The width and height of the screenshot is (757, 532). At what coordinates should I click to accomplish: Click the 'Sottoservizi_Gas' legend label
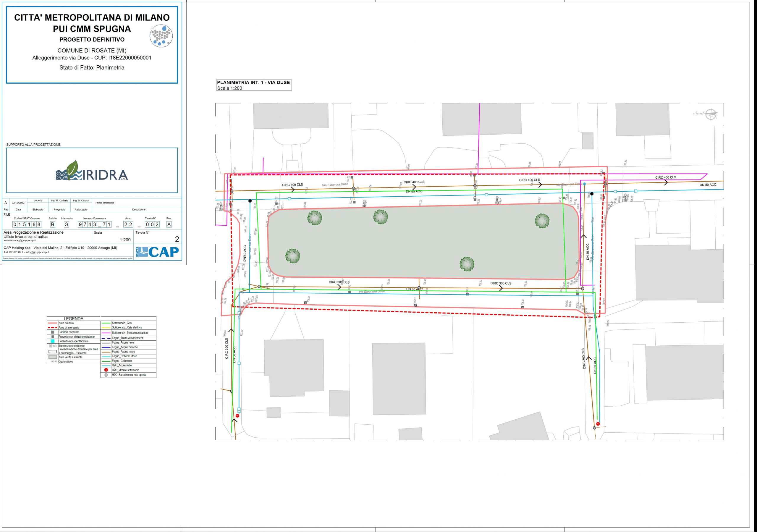[122, 323]
